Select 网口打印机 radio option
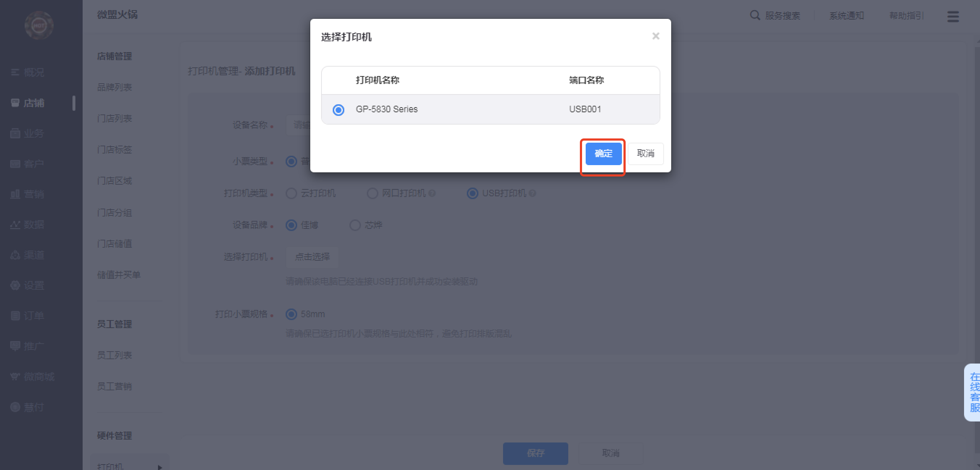This screenshot has width=980, height=470. [373, 193]
